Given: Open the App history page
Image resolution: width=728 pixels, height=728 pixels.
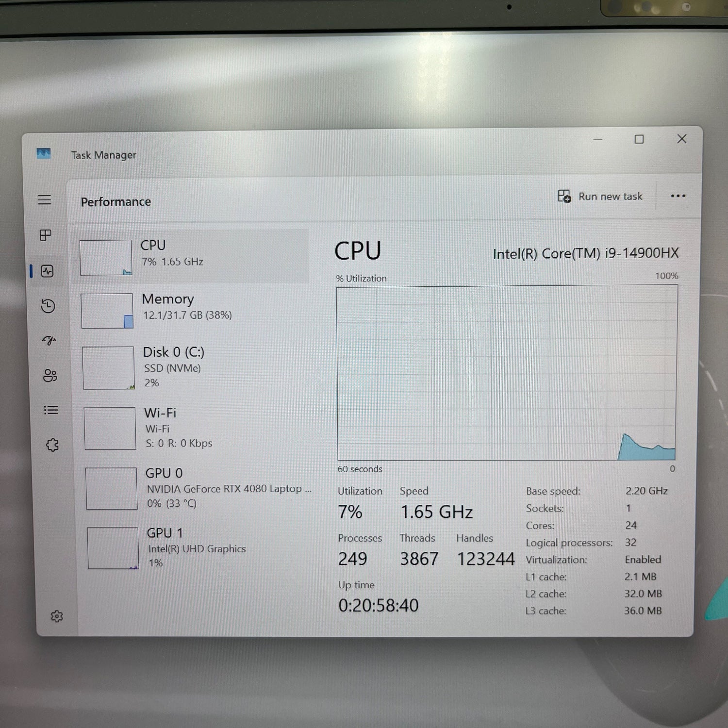Looking at the screenshot, I should point(48,306).
